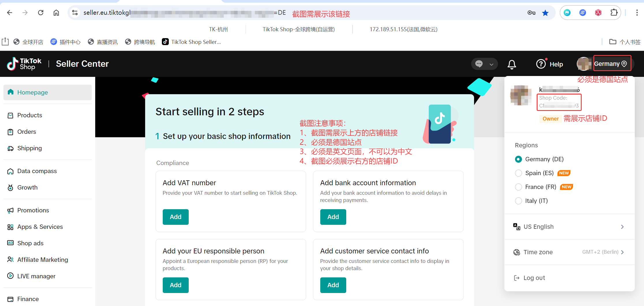Open the 个人书签 bookmarks folder

(x=625, y=42)
